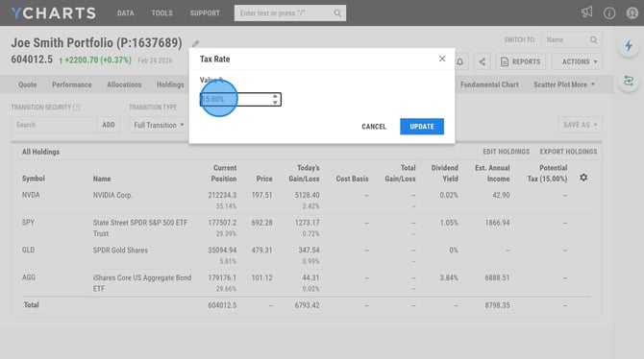644x359 pixels.
Task: Click the Switch To search magnifier
Action: [593, 39]
